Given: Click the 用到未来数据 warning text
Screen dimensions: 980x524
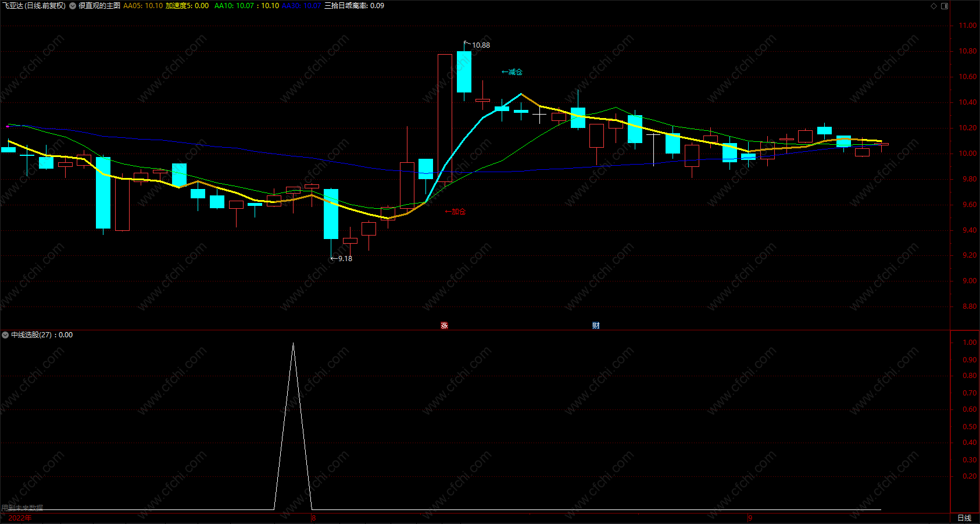Looking at the screenshot, I should point(22,508).
